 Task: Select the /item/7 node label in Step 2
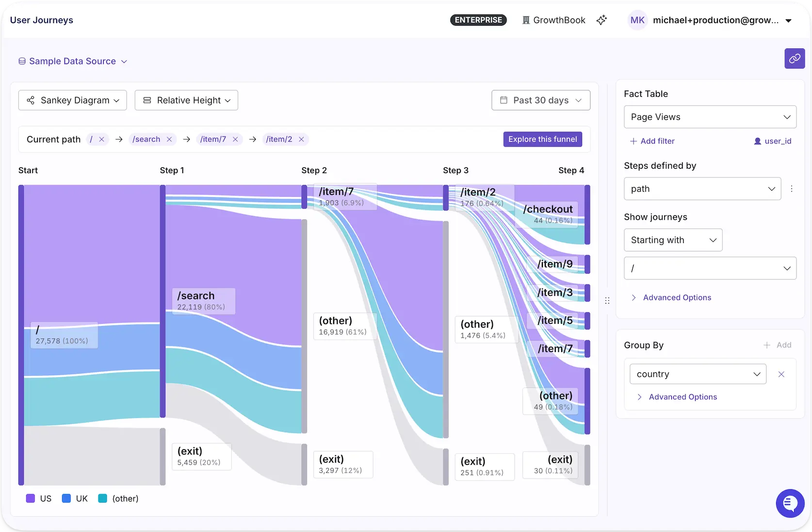point(345,196)
